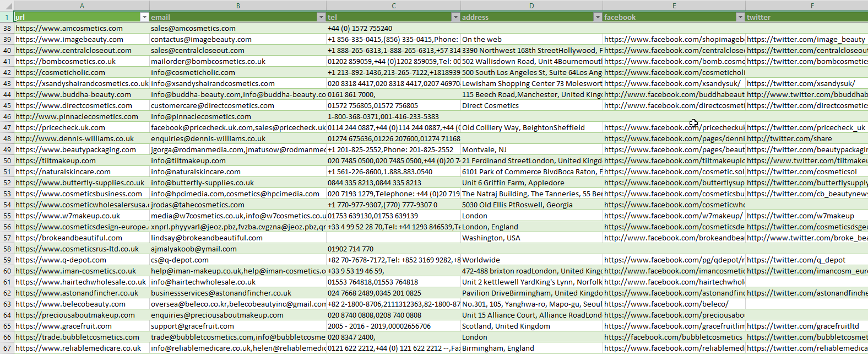The height and width of the screenshot is (354, 868).
Task: Click cell https://www.cosmeticsbusiness.com
Action: [x=82, y=194]
